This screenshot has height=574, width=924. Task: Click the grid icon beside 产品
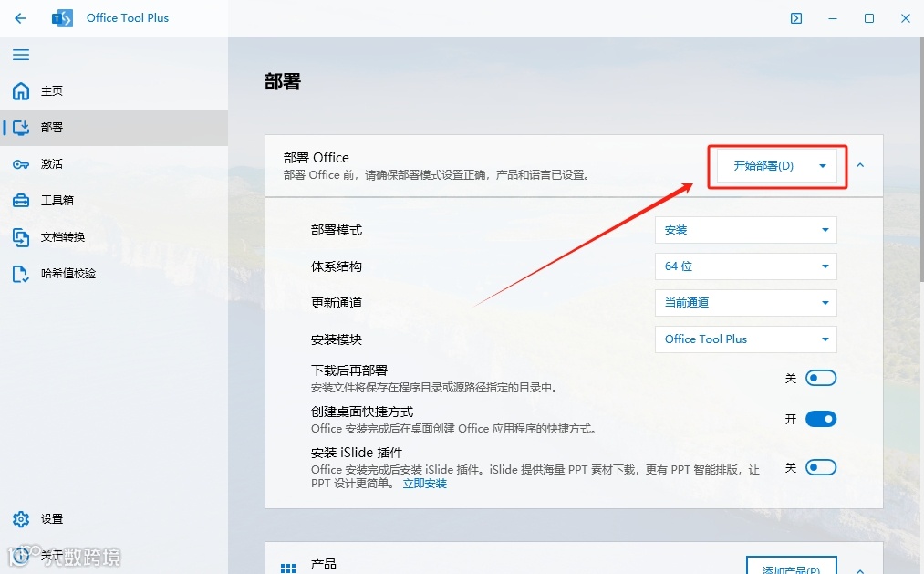(288, 568)
